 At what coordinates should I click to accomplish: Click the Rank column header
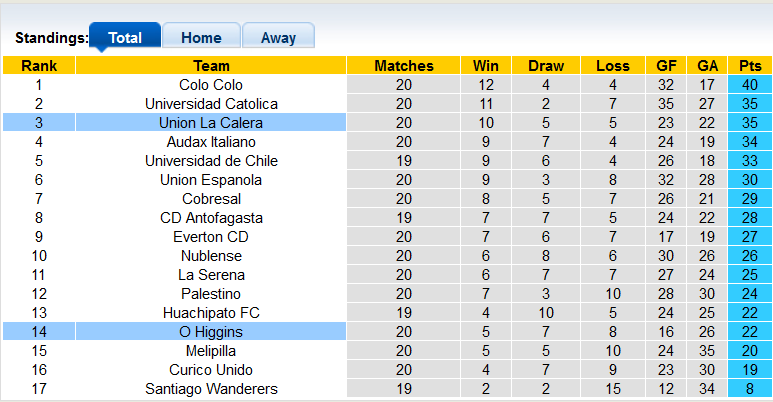tap(39, 66)
